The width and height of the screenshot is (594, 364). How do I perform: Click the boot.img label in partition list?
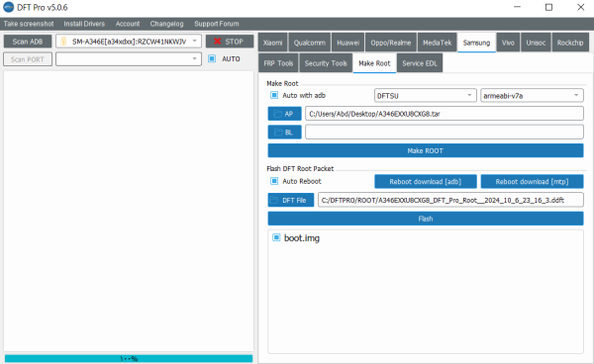pos(302,238)
